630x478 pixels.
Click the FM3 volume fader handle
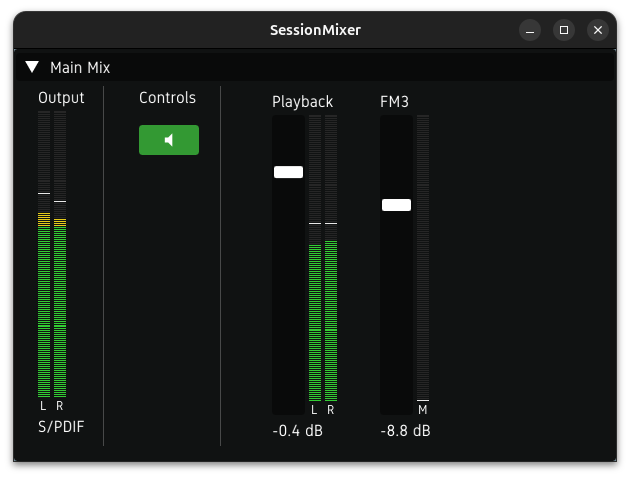396,205
